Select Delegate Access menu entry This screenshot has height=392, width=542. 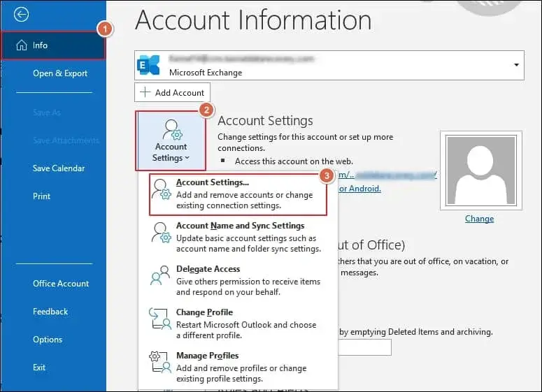(x=238, y=280)
